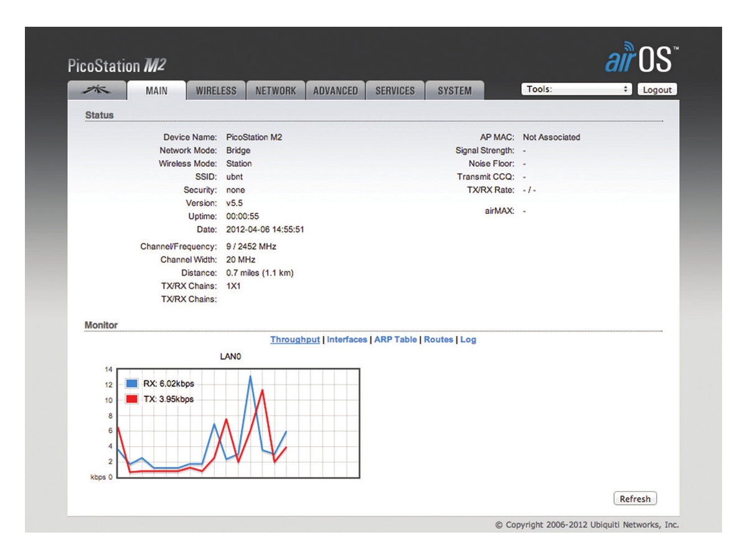View the ARP Table
The height and width of the screenshot is (560, 747).
coord(395,340)
